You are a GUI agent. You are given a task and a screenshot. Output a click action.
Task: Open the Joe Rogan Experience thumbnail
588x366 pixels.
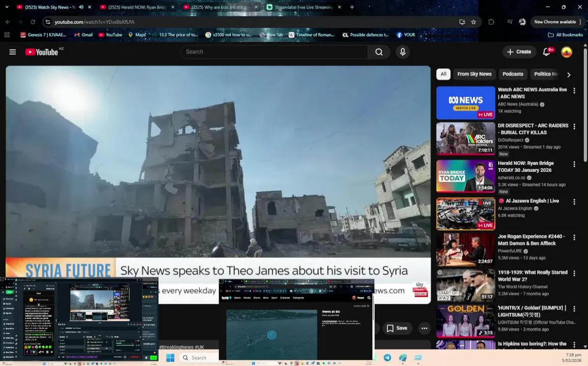tap(466, 250)
